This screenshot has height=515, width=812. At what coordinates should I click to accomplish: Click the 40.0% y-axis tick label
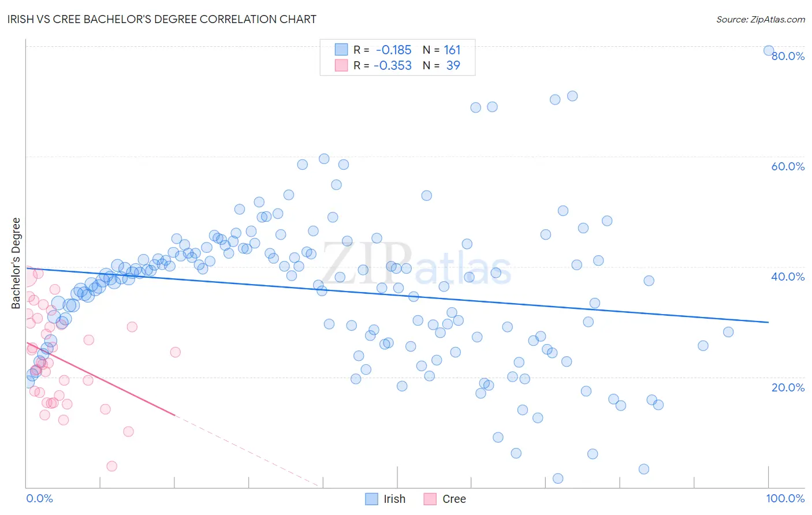(788, 277)
